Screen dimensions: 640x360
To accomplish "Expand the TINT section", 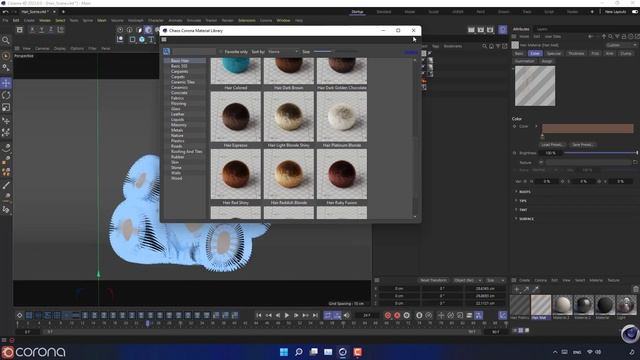I will [x=523, y=210].
